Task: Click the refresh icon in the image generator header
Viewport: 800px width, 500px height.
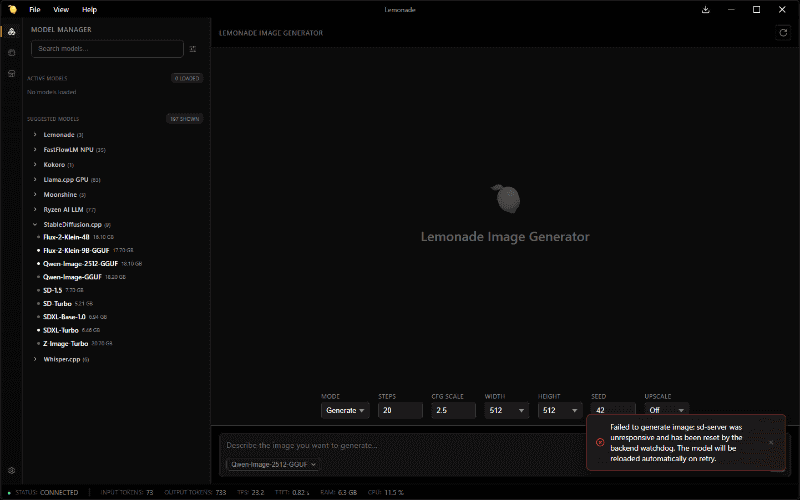Action: click(783, 33)
